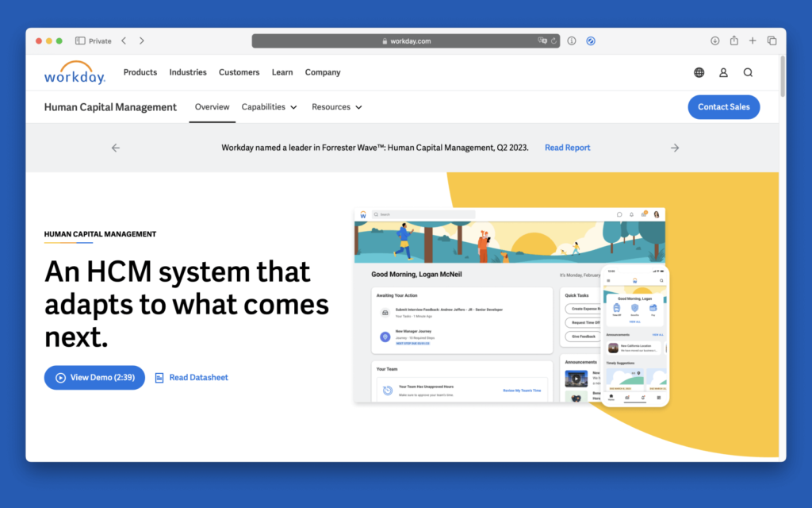Click the user account icon
The image size is (812, 508).
[723, 72]
